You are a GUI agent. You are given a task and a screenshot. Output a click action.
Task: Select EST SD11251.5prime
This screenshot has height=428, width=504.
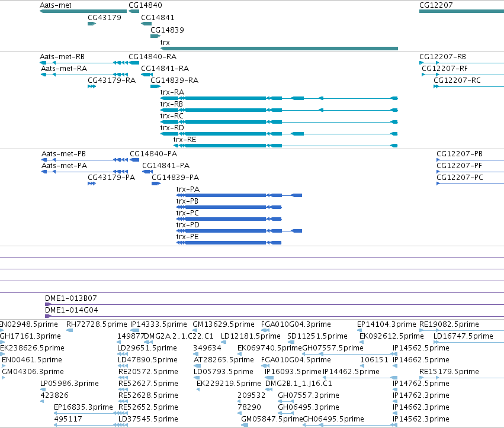pyautogui.click(x=317, y=336)
